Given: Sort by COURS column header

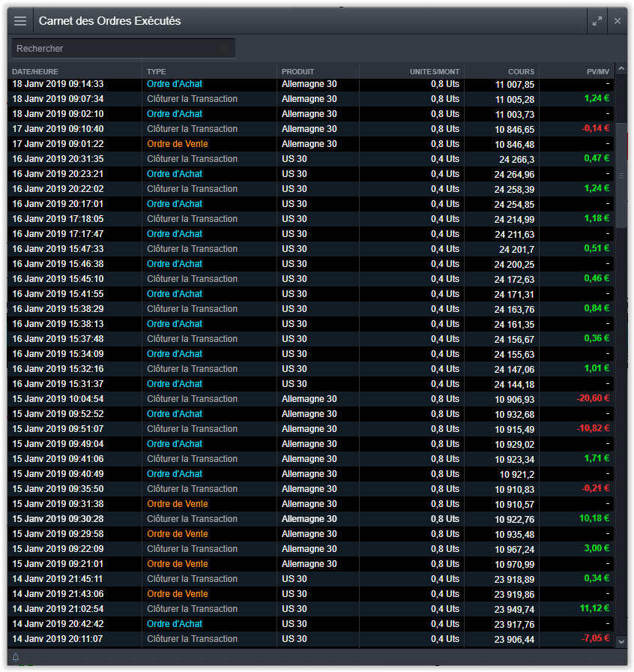Looking at the screenshot, I should click(522, 71).
